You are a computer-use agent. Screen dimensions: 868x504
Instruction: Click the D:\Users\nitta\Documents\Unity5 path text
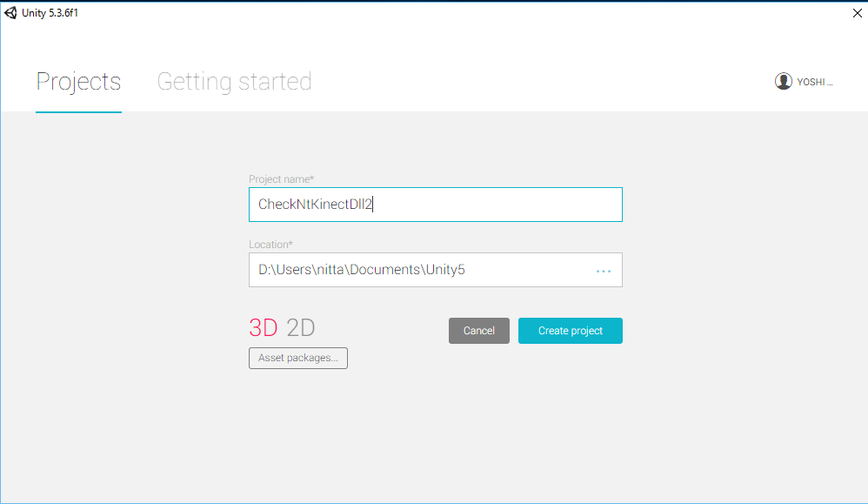pos(361,270)
